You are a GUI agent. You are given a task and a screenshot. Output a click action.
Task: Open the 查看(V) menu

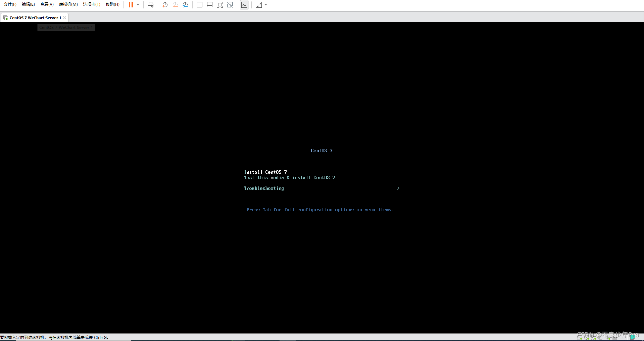47,4
